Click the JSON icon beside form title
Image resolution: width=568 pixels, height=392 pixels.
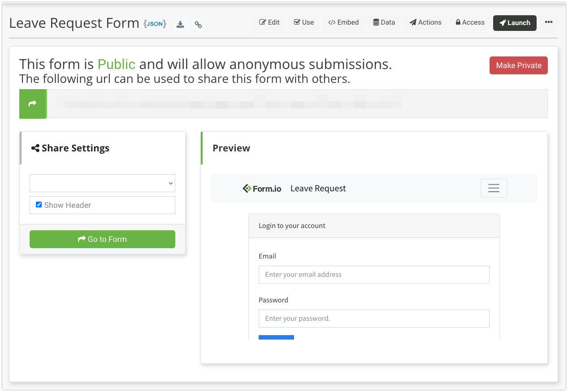tap(155, 24)
